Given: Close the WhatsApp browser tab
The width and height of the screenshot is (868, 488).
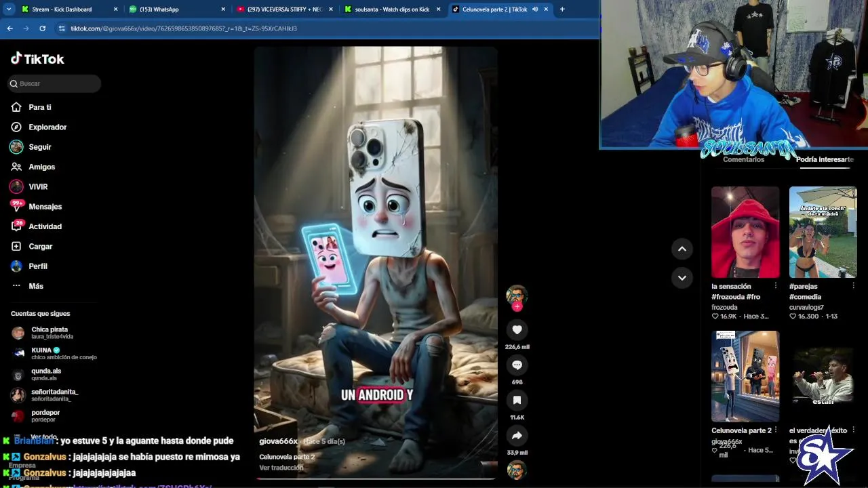Looking at the screenshot, I should [223, 9].
